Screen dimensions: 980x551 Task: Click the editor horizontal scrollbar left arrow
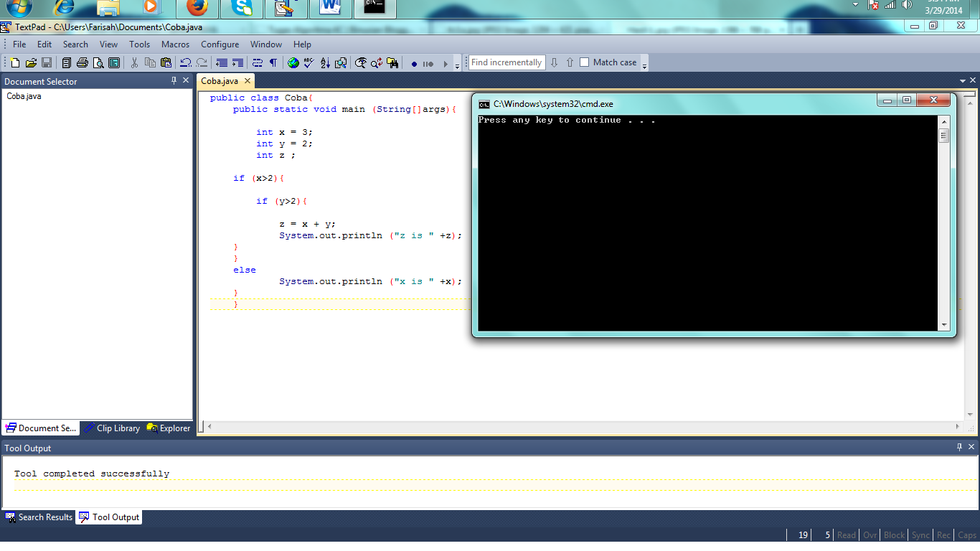(x=209, y=427)
